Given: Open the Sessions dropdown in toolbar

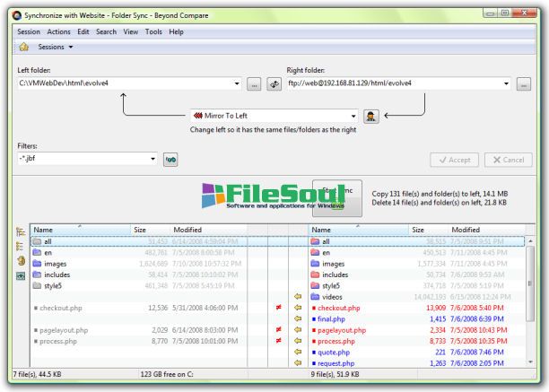Looking at the screenshot, I should [x=56, y=47].
